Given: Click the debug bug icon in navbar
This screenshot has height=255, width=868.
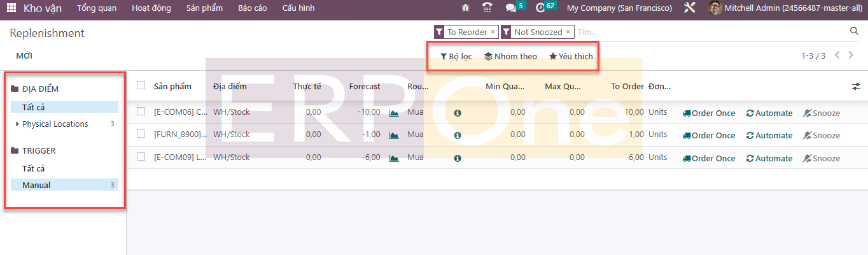Looking at the screenshot, I should (465, 8).
